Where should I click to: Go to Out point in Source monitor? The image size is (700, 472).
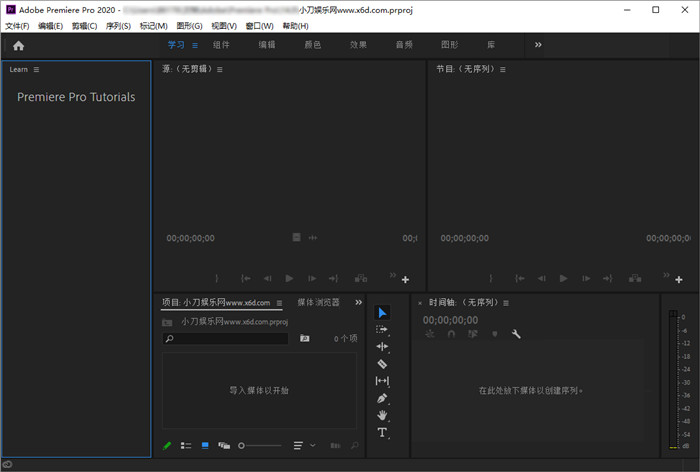point(333,279)
